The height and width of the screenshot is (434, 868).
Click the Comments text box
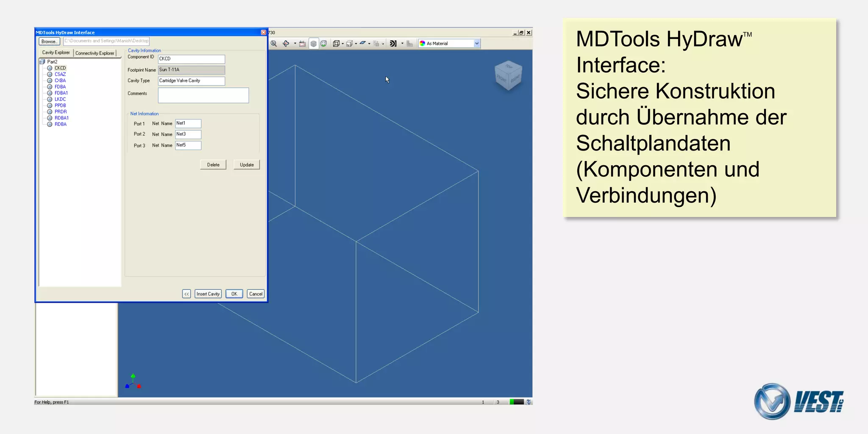pos(203,95)
